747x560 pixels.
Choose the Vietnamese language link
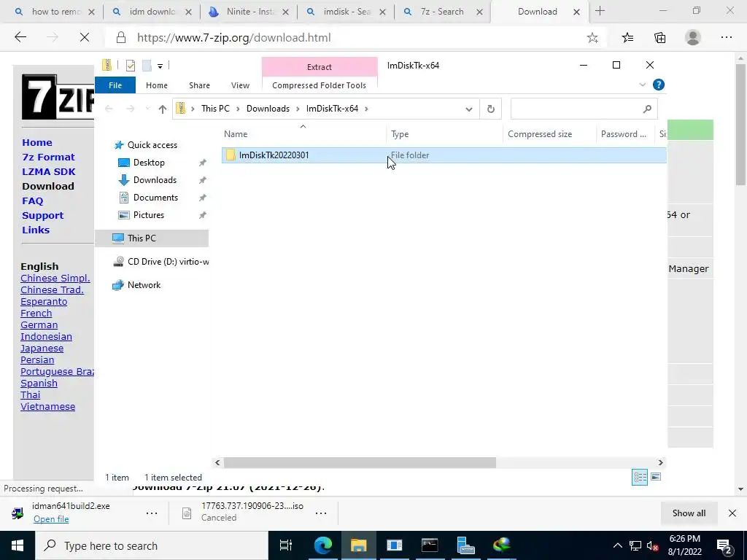tap(47, 407)
